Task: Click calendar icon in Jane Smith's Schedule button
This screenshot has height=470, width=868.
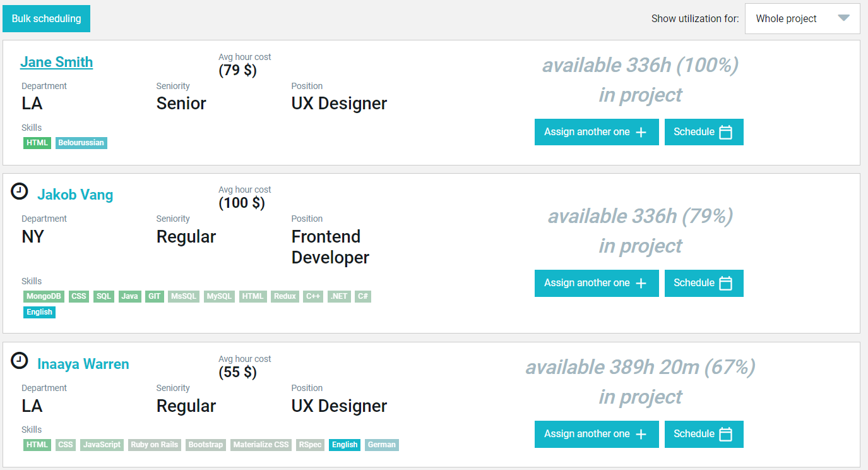Action: click(x=726, y=133)
